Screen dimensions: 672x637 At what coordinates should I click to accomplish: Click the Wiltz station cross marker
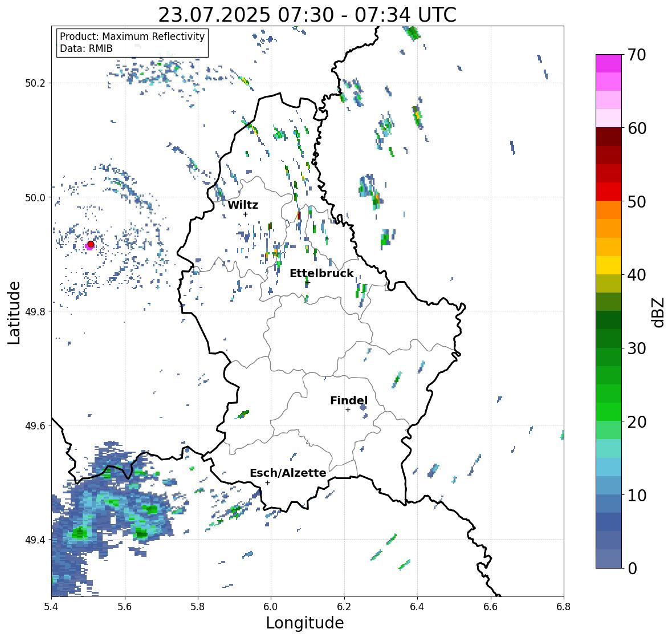point(246,214)
